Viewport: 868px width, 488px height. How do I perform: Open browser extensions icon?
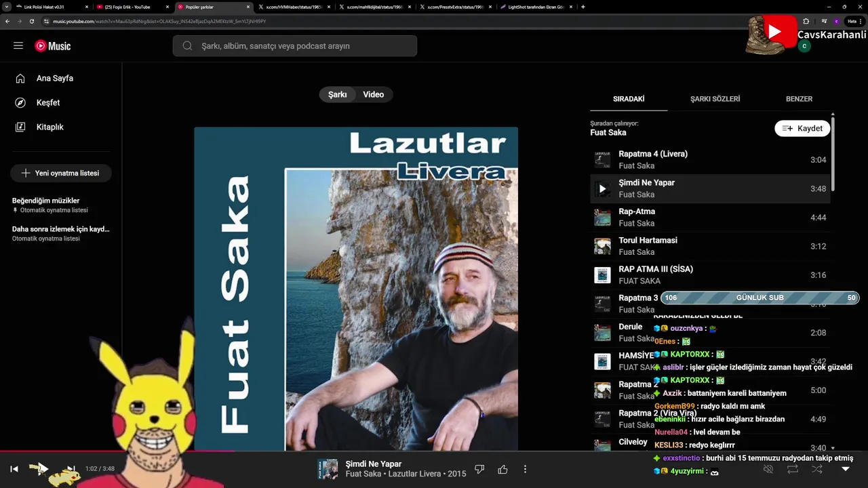point(806,21)
